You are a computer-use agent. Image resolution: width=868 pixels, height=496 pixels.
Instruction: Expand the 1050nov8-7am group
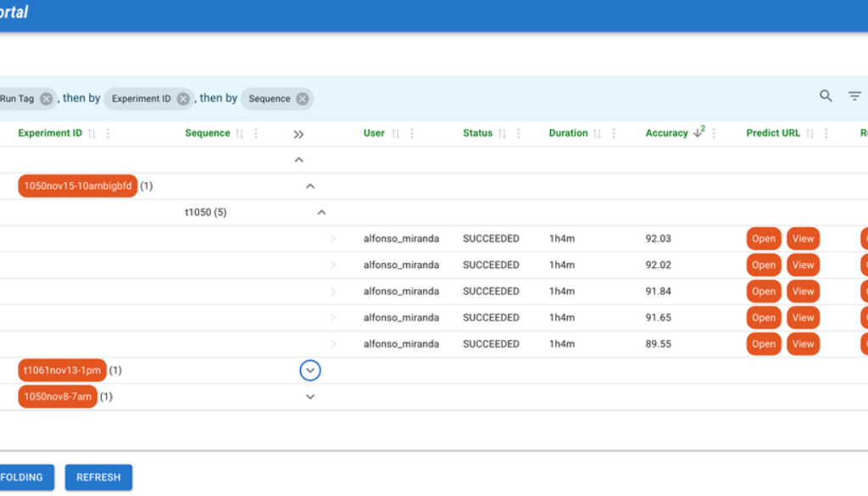310,397
